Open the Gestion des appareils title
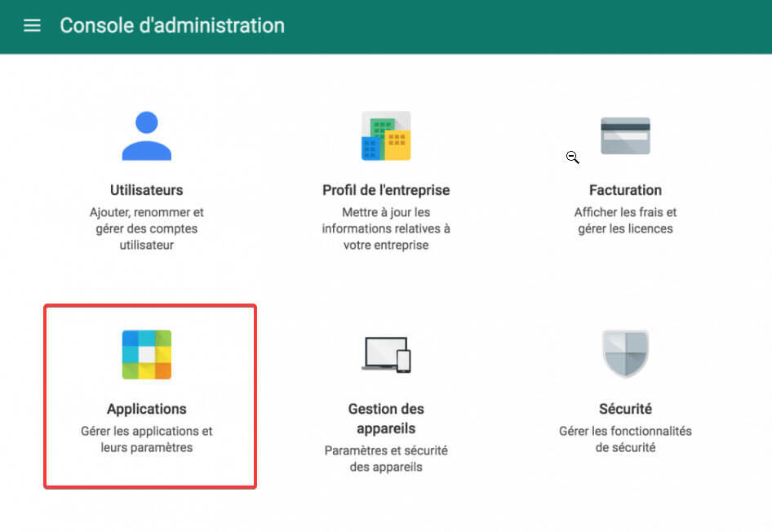The image size is (772, 532). click(386, 419)
